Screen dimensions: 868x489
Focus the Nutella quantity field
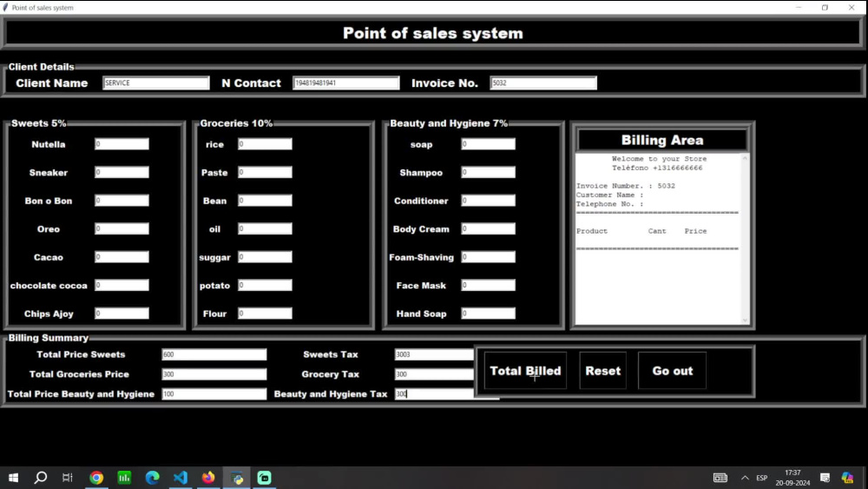tap(122, 144)
